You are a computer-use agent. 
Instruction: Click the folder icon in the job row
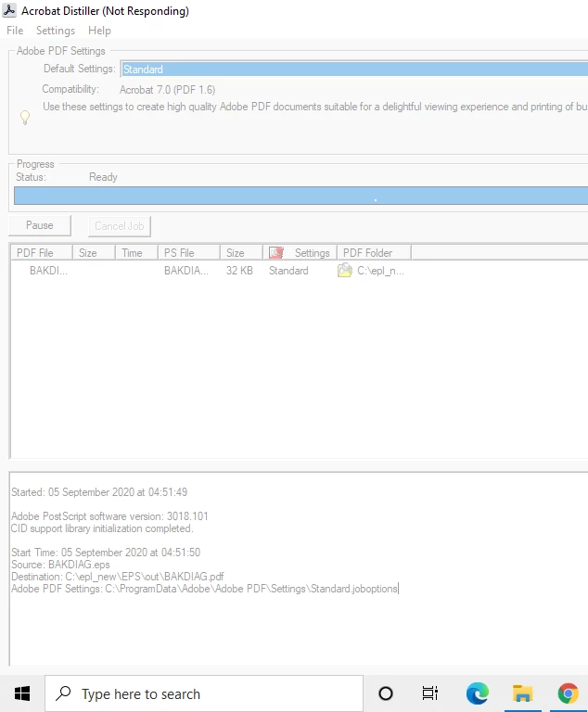click(345, 270)
